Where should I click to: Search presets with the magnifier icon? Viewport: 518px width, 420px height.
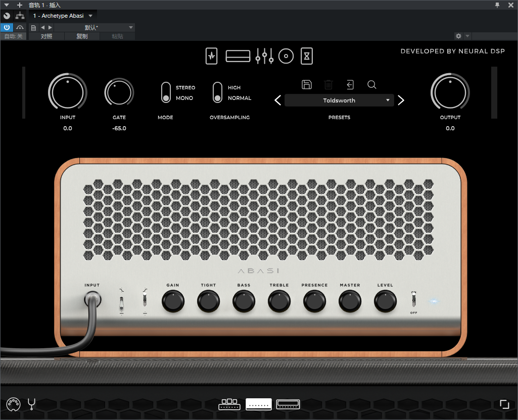coord(371,85)
